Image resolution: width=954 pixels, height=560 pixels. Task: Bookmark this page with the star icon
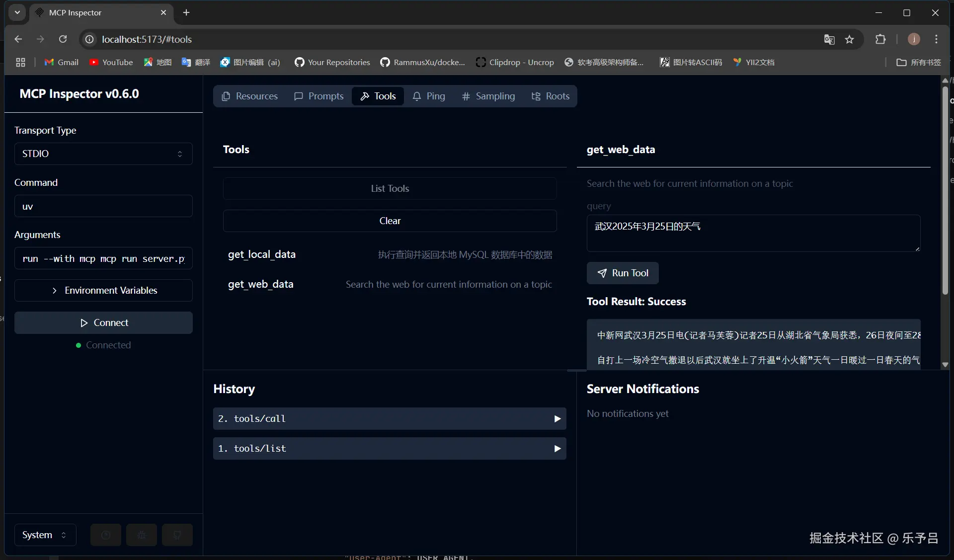click(x=850, y=39)
